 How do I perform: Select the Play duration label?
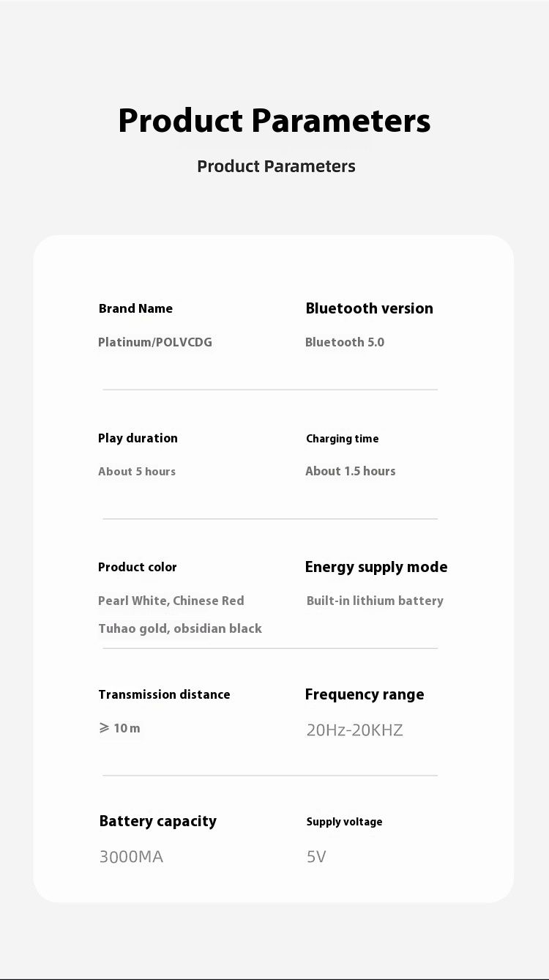click(x=138, y=438)
